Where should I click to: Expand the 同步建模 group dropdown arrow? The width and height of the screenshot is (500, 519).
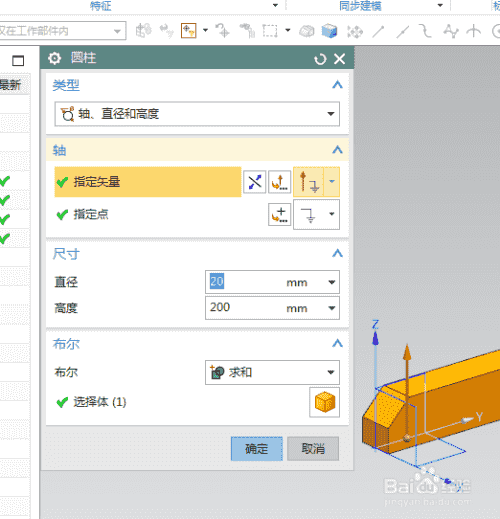point(440,5)
